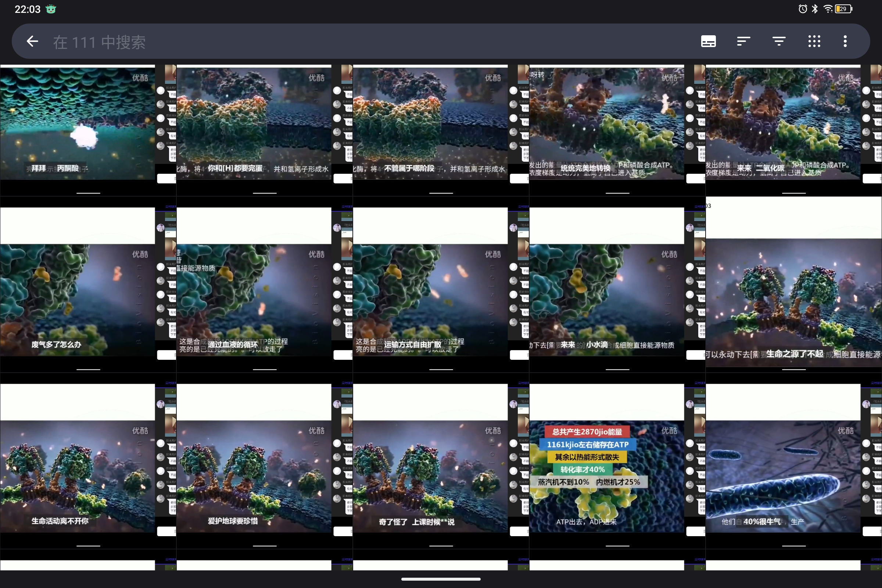This screenshot has height=588, width=882.
Task: Open the subtitle card view icon
Action: [x=708, y=41]
